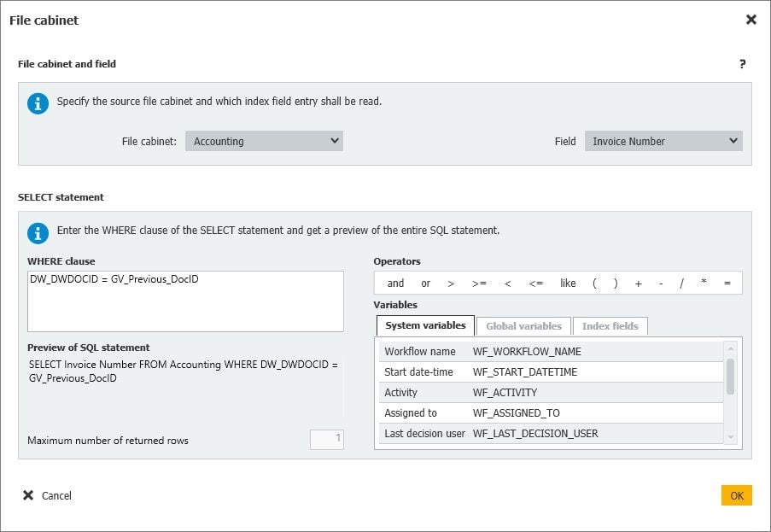Switch to the Index fields tab
The height and width of the screenshot is (532, 771).
[x=610, y=326]
